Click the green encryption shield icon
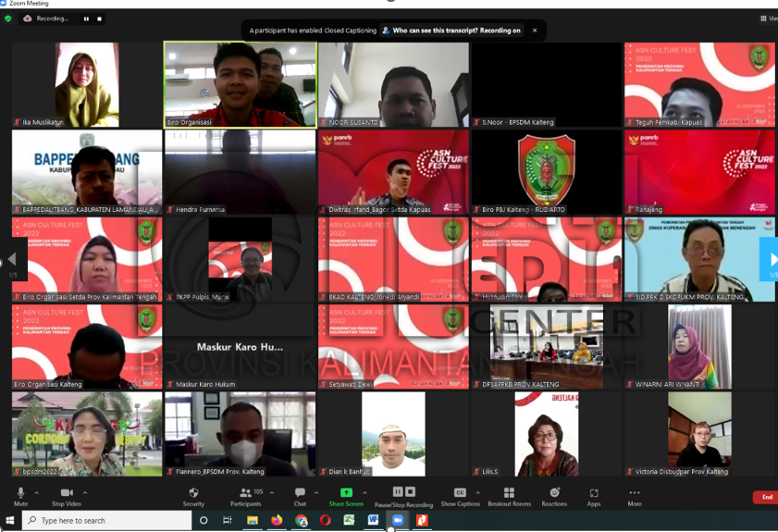Viewport: 778px width, 532px height. point(8,19)
